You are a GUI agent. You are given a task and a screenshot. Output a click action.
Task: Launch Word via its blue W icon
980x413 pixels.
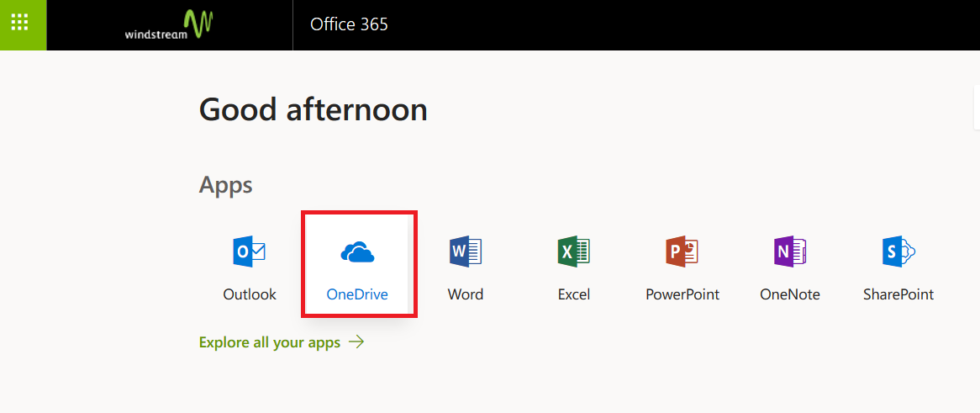tap(466, 252)
